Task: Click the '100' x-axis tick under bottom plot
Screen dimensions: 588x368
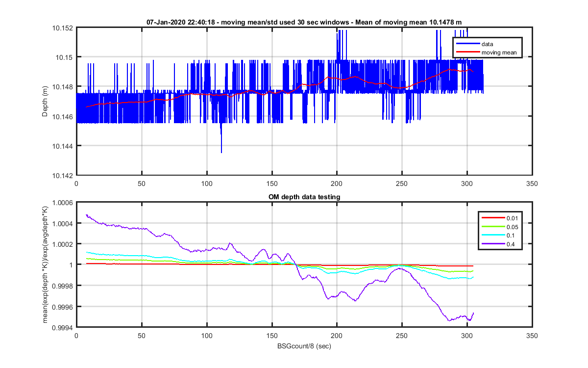Action: click(x=207, y=336)
